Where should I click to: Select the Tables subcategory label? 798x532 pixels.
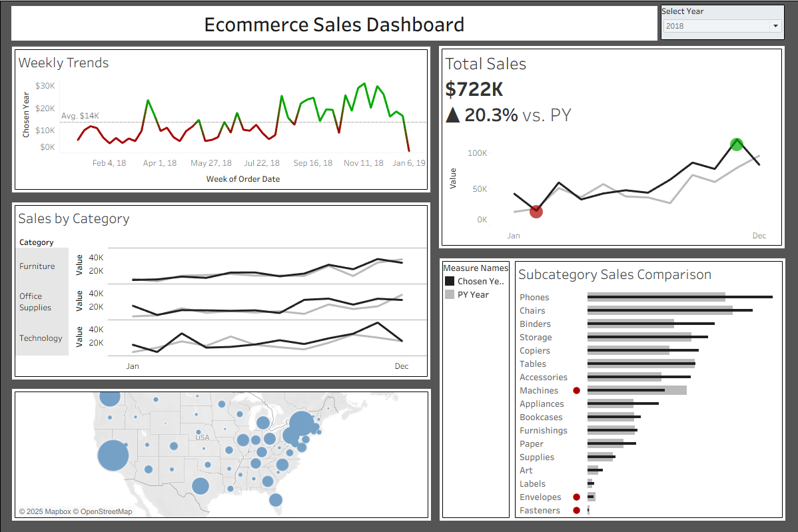click(x=533, y=364)
